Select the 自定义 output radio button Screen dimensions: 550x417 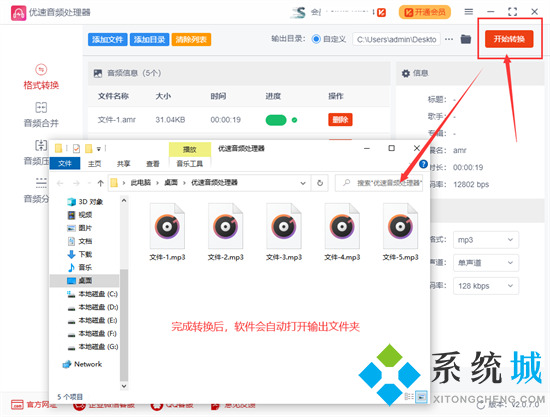pyautogui.click(x=316, y=39)
